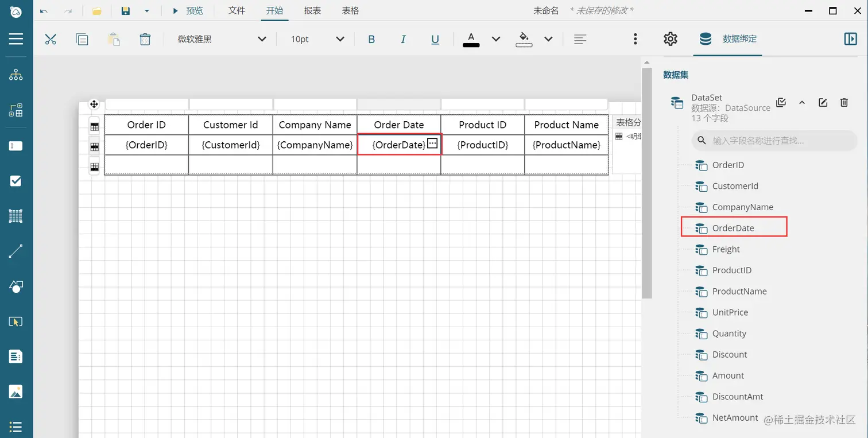The height and width of the screenshot is (438, 868).
Task: Open the text alignment options
Action: 580,39
